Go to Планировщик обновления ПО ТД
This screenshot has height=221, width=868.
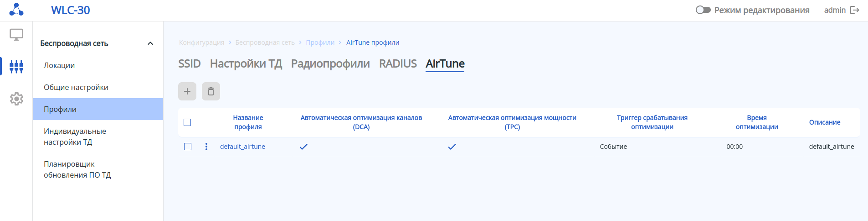77,169
